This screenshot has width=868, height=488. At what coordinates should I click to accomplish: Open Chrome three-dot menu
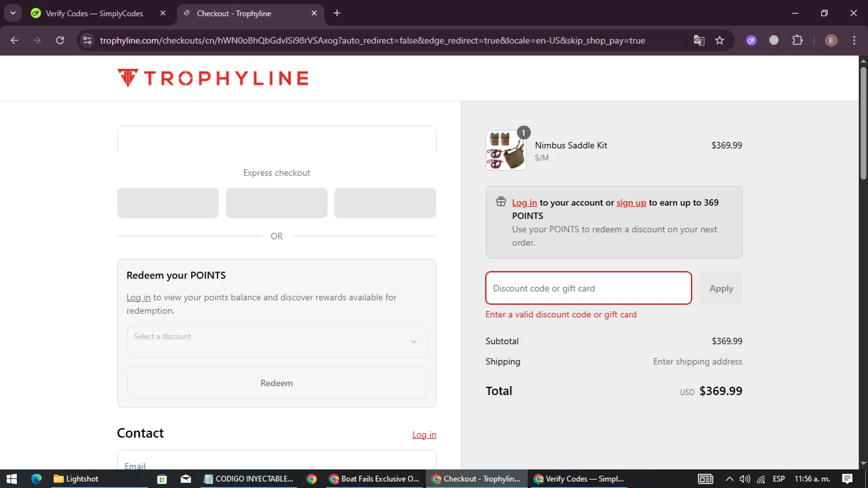(x=854, y=41)
